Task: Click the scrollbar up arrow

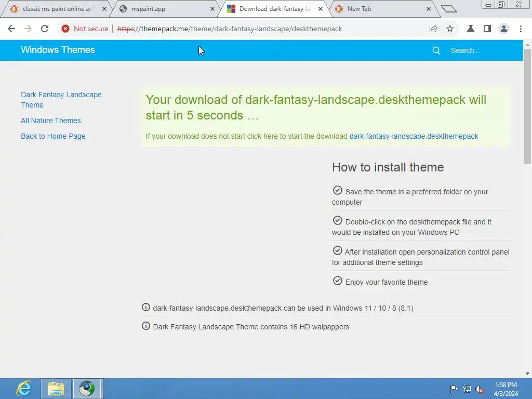Action: tap(527, 44)
